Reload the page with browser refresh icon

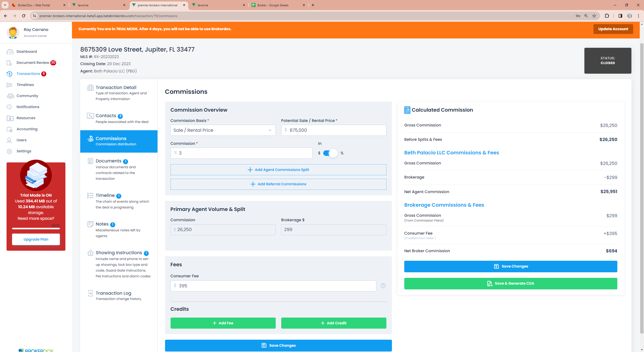(24, 16)
